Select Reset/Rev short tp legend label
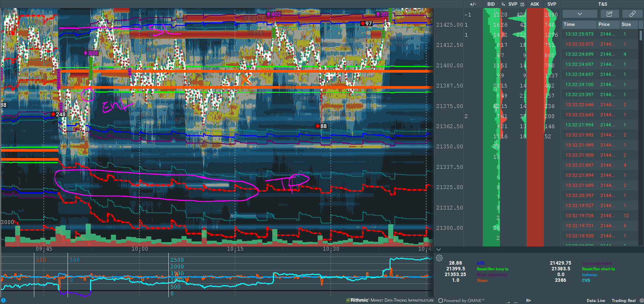Image resolution: width=644 pixels, height=304 pixels. pyautogui.click(x=598, y=269)
